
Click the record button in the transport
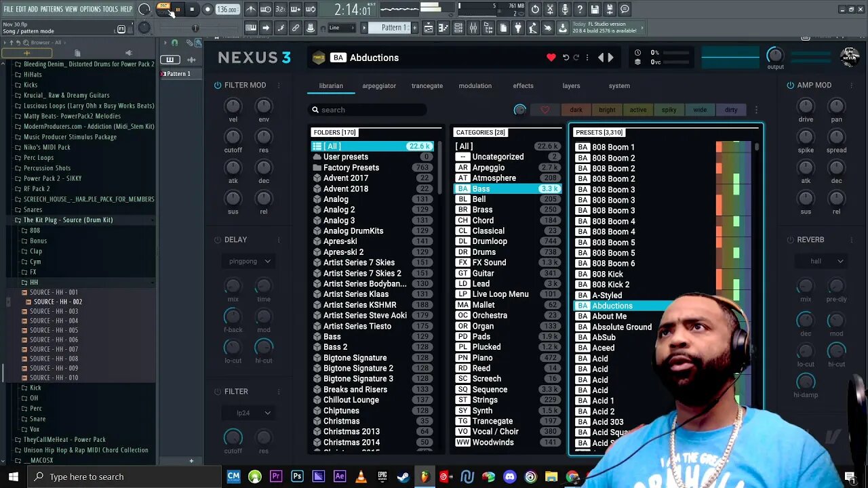pos(208,9)
